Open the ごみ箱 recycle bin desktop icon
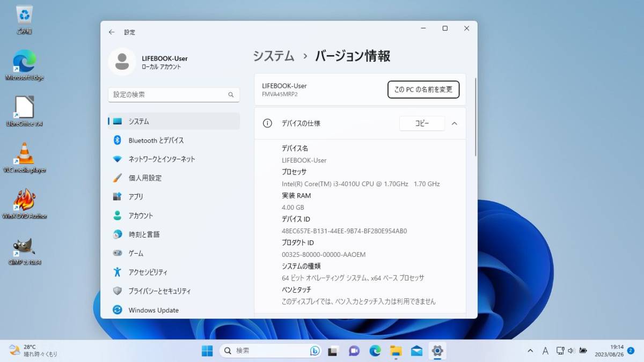 (24, 20)
